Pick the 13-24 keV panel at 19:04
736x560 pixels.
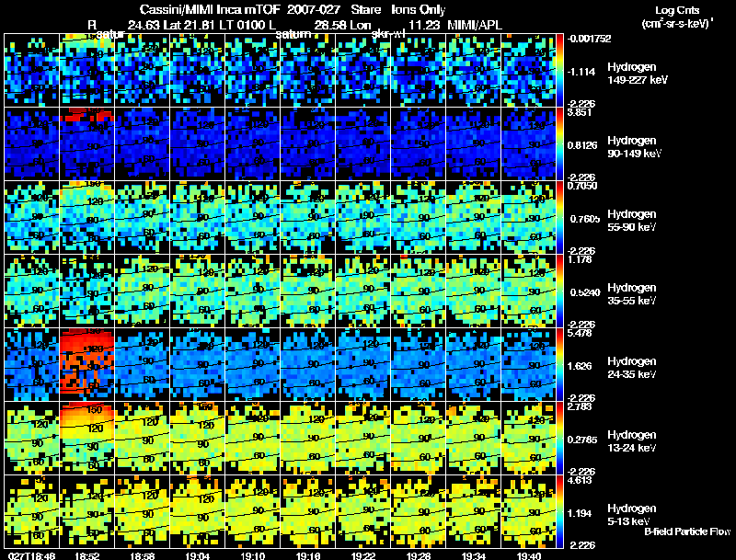(197, 438)
